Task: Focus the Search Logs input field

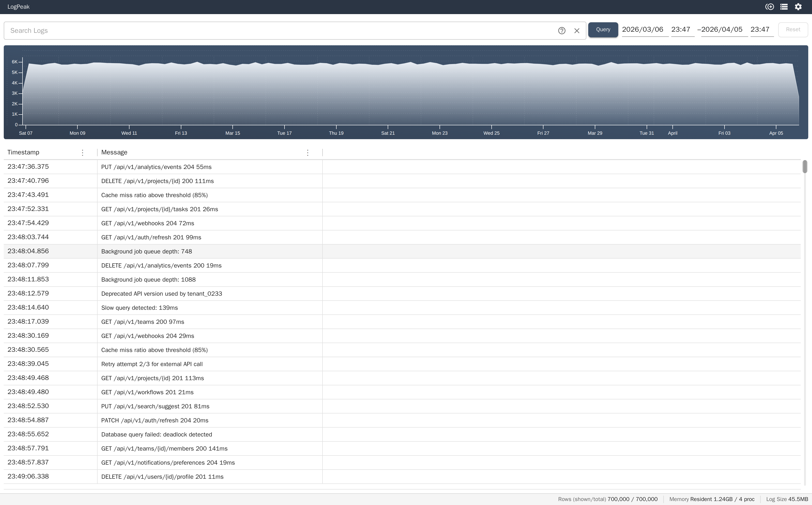Action: tap(280, 31)
